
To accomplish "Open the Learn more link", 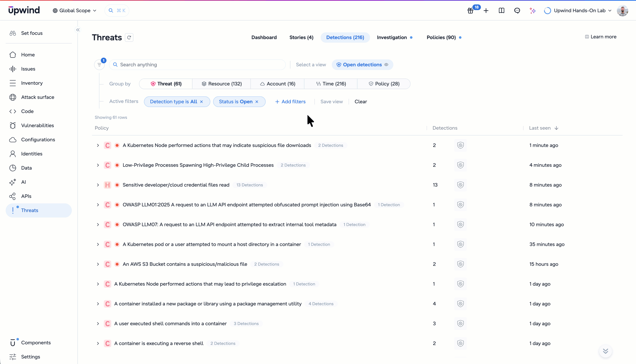I will (x=601, y=37).
